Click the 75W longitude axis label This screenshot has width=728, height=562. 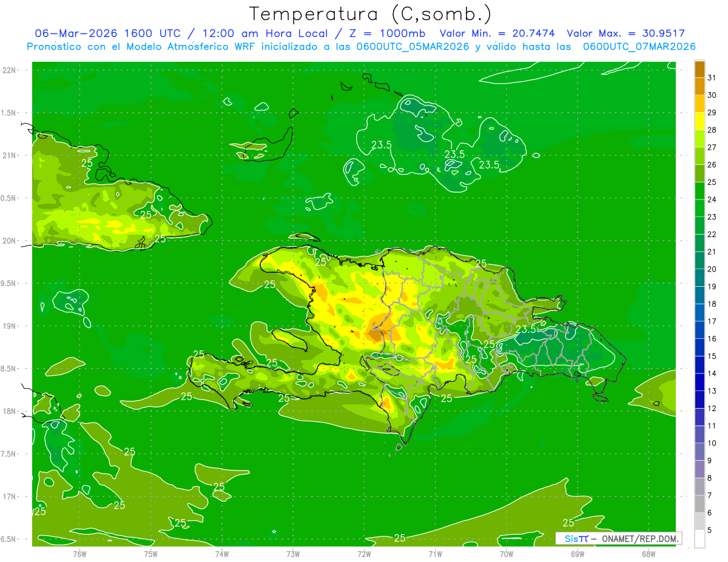tap(150, 554)
